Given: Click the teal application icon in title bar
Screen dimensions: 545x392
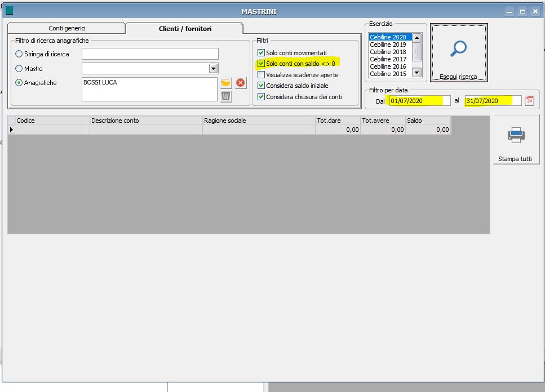Looking at the screenshot, I should click(x=9, y=10).
